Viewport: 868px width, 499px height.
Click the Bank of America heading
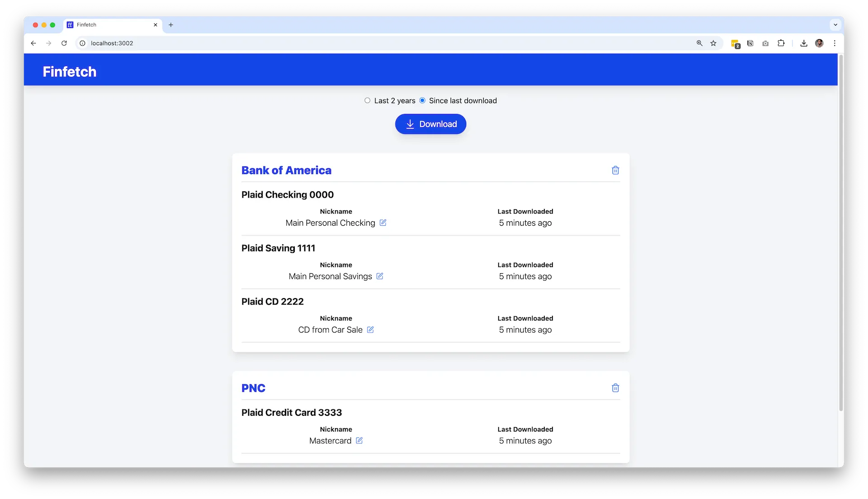286,170
